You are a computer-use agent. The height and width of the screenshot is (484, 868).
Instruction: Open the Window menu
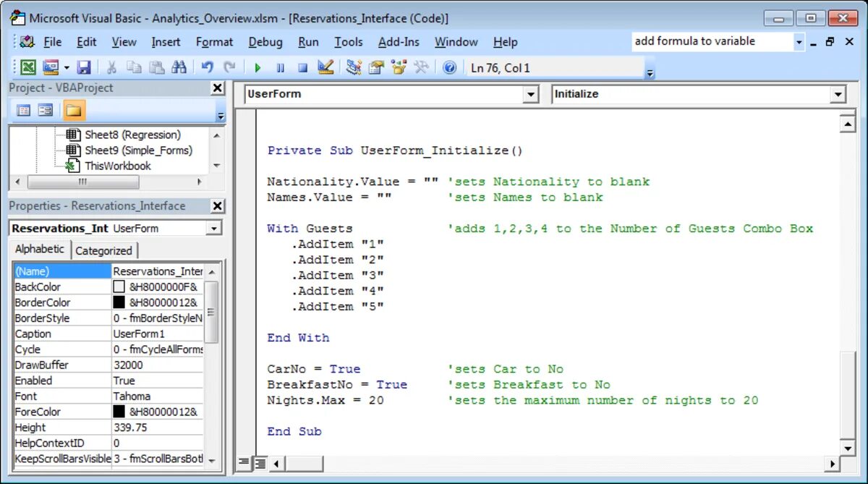[x=456, y=42]
